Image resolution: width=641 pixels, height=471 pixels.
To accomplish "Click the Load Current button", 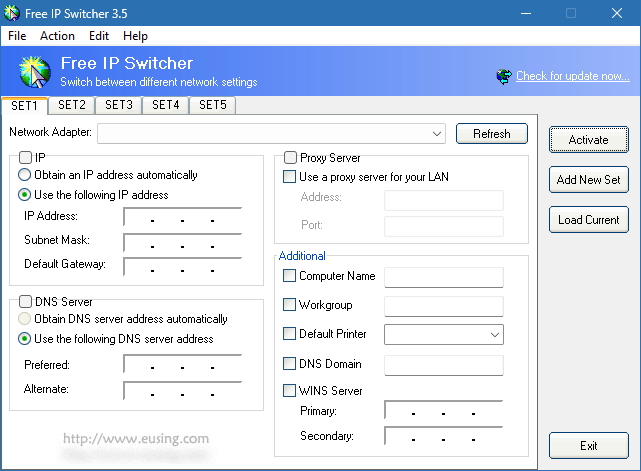I will 589,220.
